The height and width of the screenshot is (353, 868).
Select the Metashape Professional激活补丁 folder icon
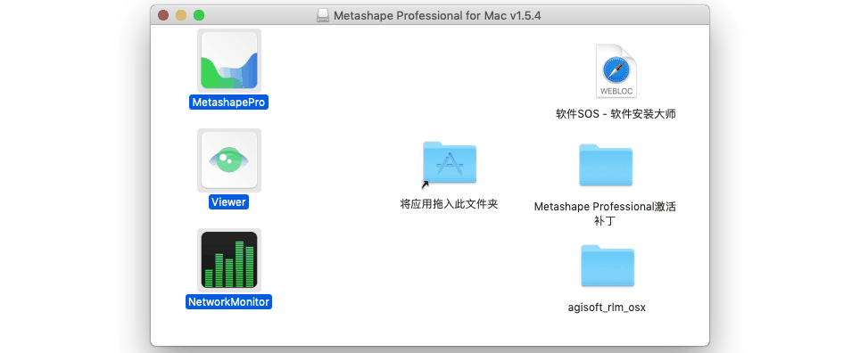pos(606,165)
